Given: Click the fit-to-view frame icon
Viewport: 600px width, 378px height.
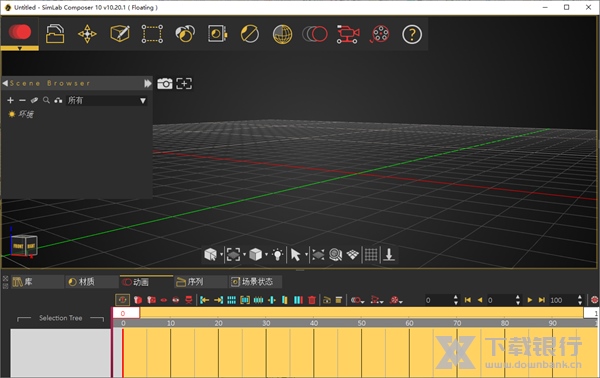Looking at the screenshot, I should 233,254.
